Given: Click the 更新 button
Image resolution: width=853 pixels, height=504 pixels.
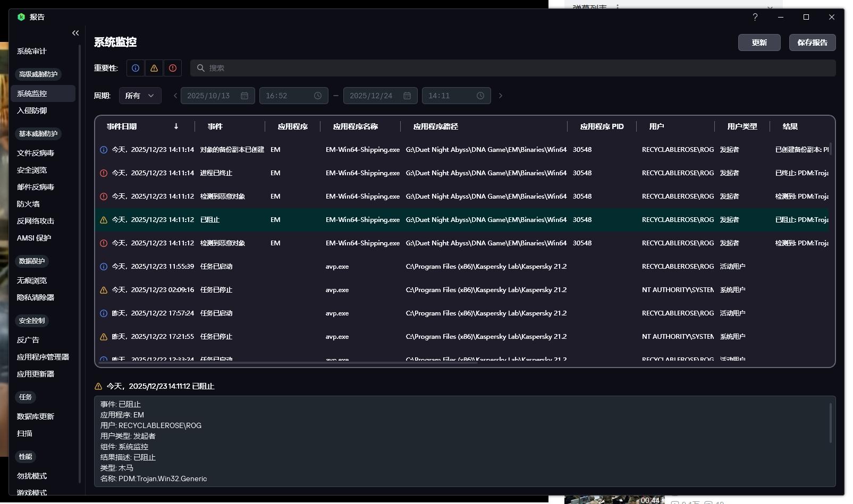Looking at the screenshot, I should pos(759,42).
